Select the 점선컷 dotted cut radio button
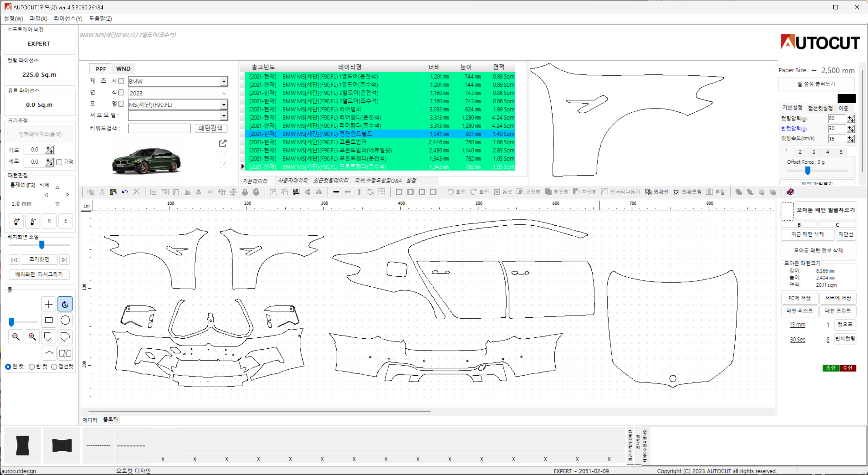 tap(54, 367)
